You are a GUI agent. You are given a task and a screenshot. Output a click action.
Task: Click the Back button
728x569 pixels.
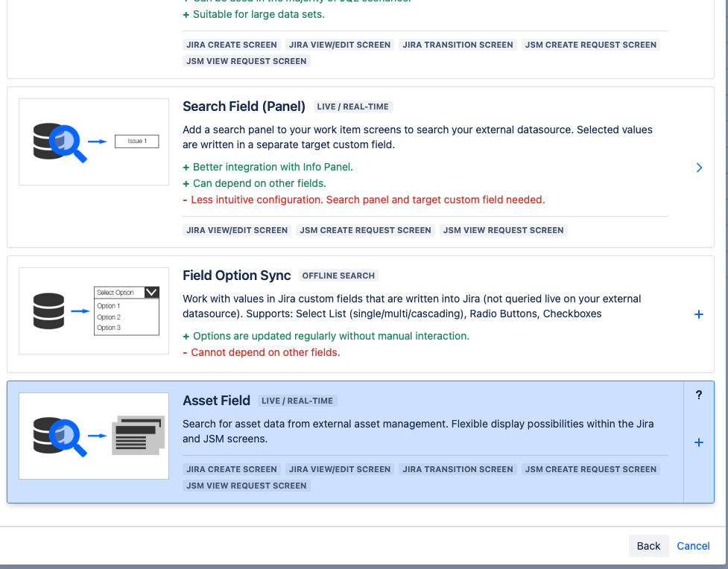point(648,546)
